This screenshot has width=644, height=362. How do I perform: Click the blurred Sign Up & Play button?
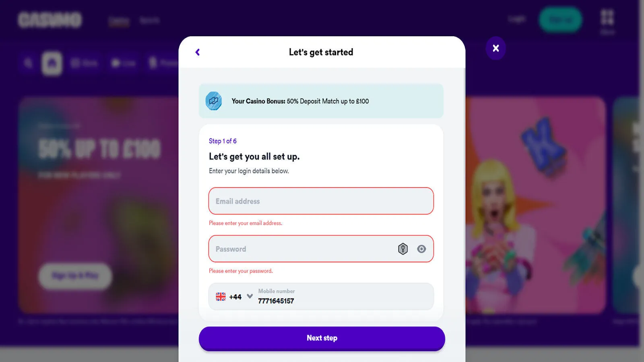(75, 276)
